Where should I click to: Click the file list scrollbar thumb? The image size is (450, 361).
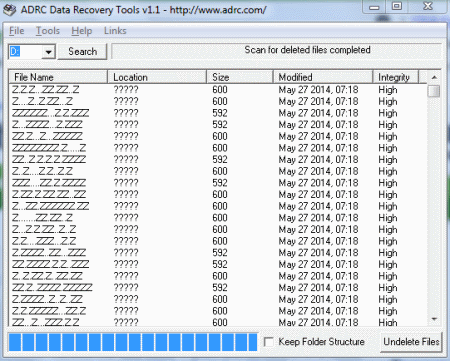pyautogui.click(x=434, y=91)
